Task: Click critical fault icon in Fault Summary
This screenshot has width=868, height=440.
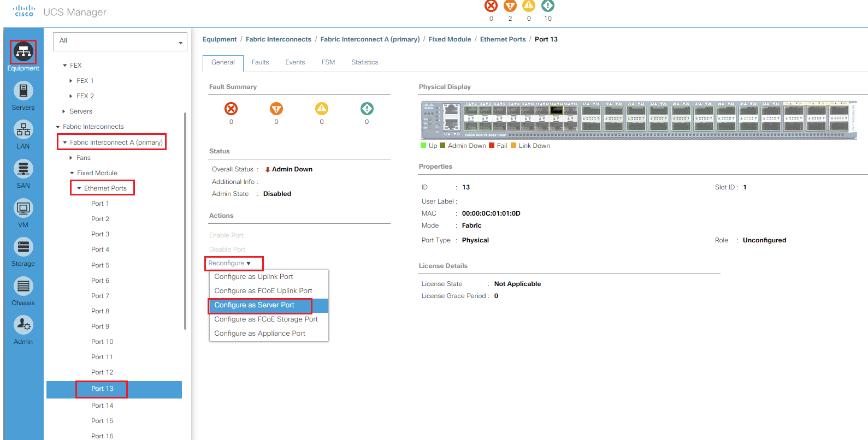Action: coord(231,109)
